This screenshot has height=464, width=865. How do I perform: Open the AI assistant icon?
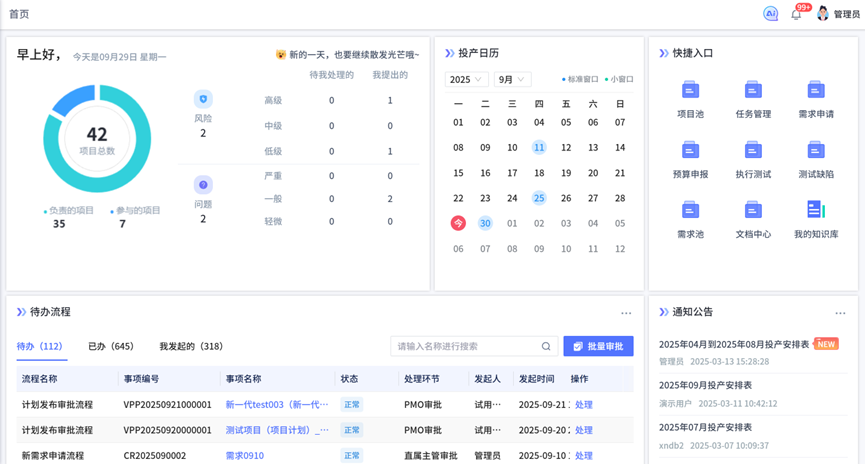[x=770, y=14]
